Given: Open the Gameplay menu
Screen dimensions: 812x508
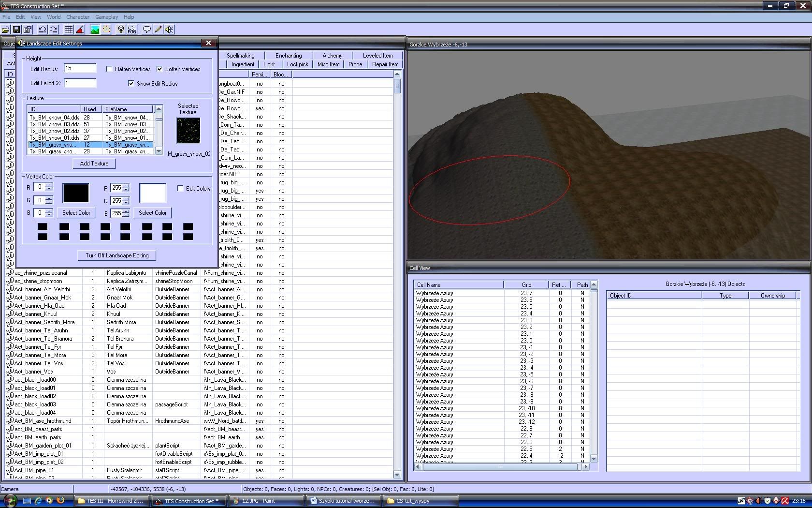Looking at the screenshot, I should [106, 17].
